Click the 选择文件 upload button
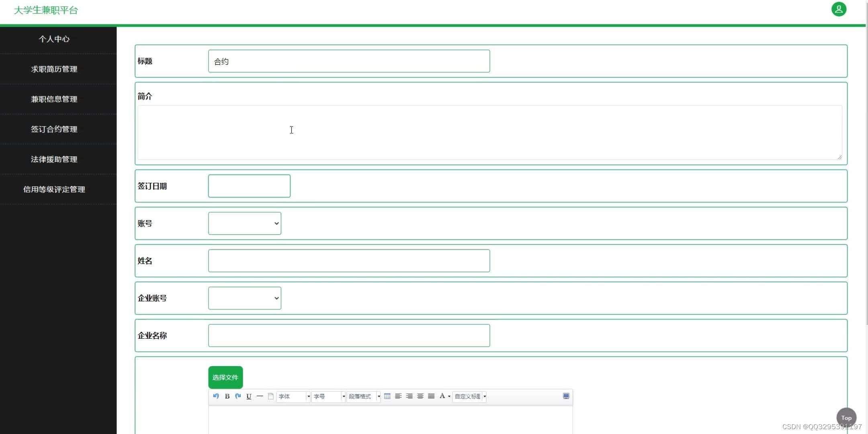 click(225, 377)
